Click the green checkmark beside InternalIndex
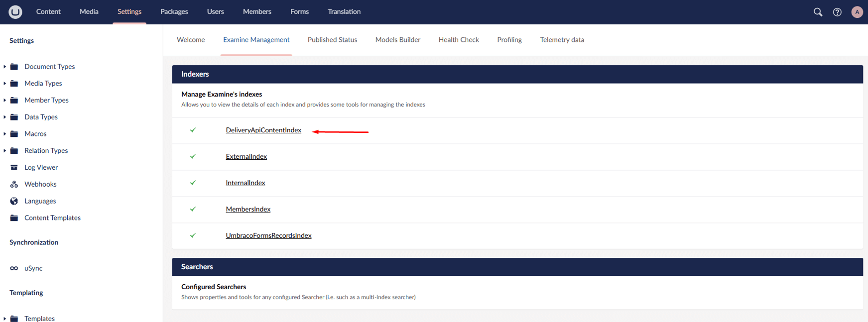This screenshot has width=868, height=322. 193,183
